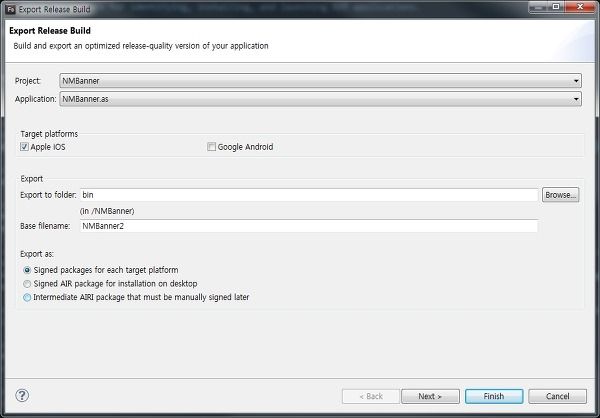Open the Application dropdown
Image resolution: width=600 pixels, height=418 pixels.
pos(320,99)
